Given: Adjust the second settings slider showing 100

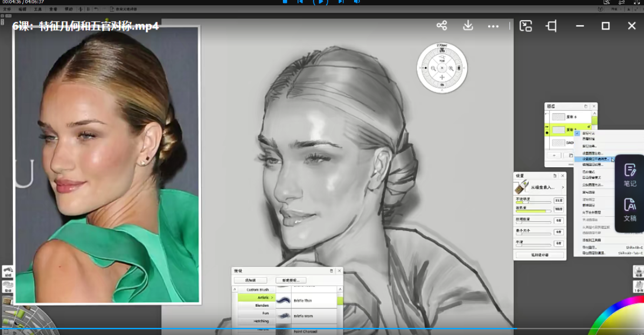Looking at the screenshot, I should click(533, 211).
